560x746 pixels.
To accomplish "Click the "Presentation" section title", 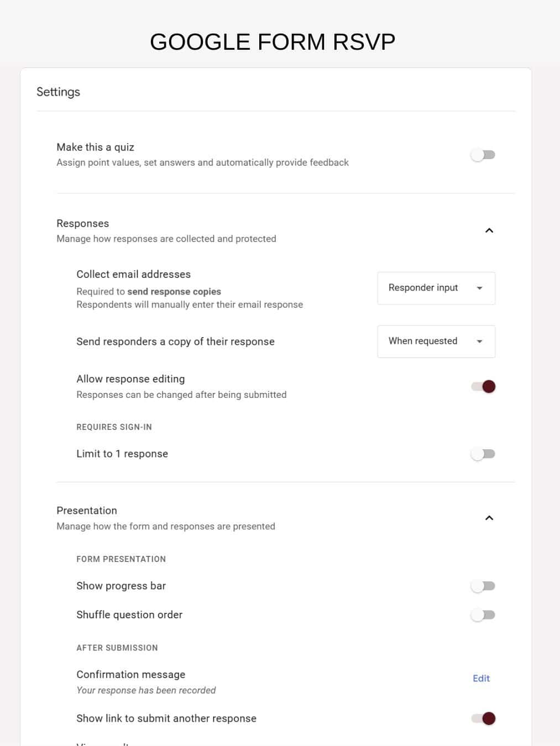I will tap(87, 511).
